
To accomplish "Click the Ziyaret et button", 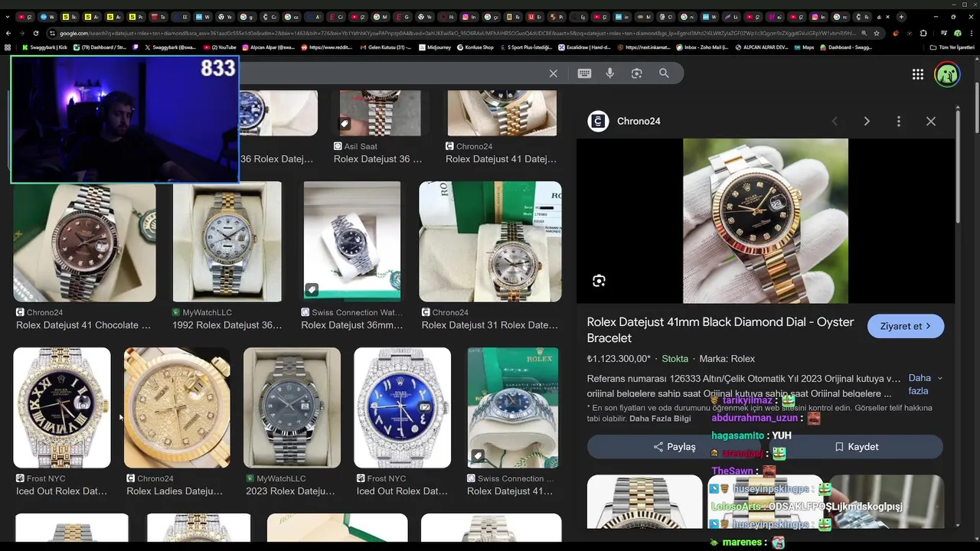I will (x=906, y=326).
